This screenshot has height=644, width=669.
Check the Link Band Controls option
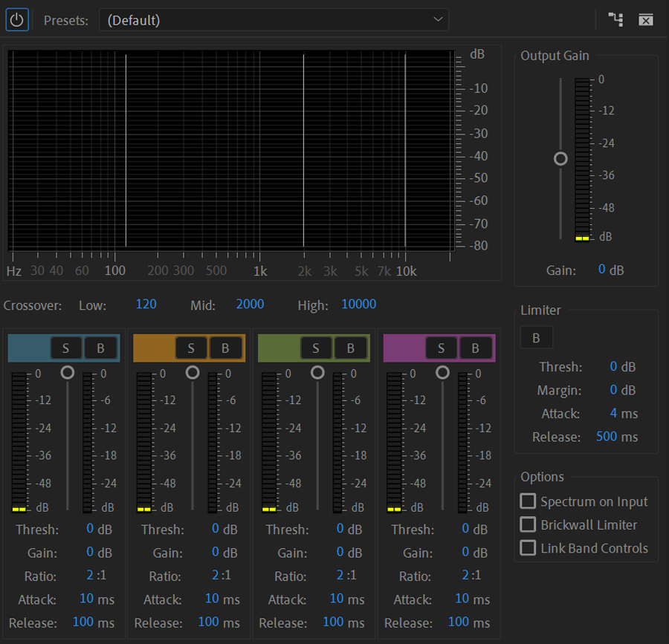(528, 548)
